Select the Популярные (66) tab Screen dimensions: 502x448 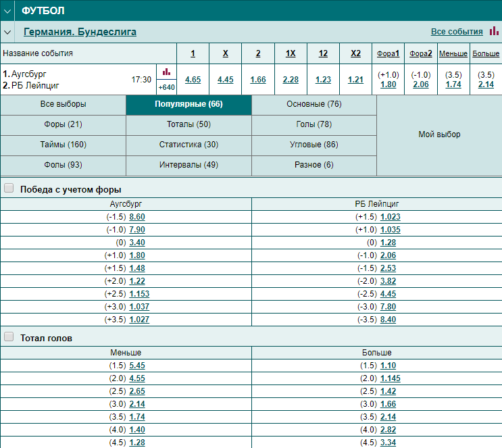[x=189, y=104]
